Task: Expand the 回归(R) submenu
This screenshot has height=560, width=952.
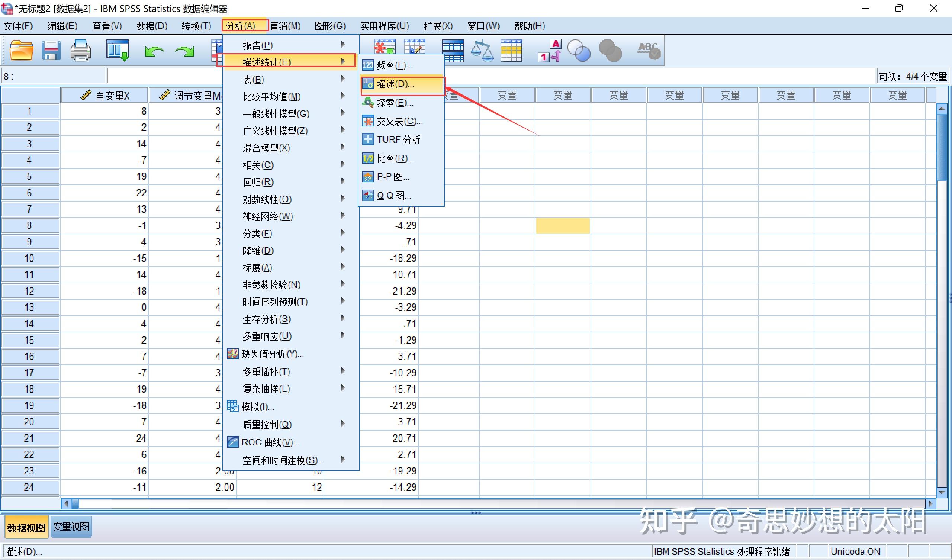Action: [291, 182]
